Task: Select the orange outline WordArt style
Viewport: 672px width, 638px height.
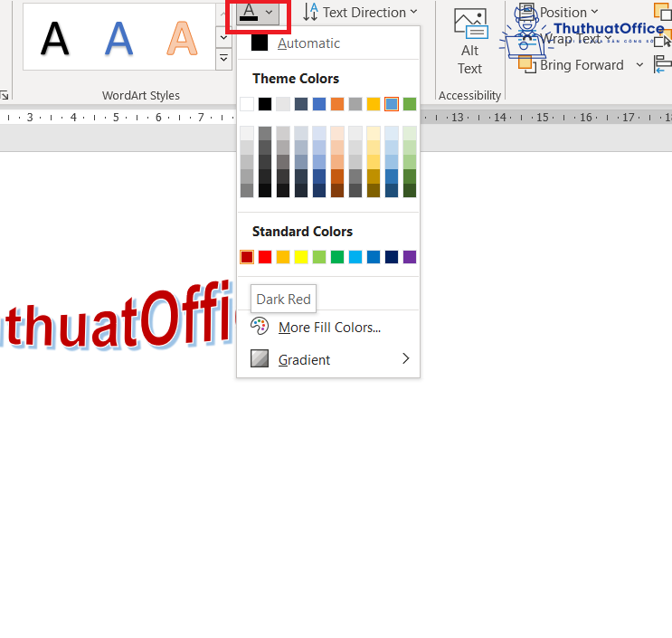Action: click(x=182, y=39)
